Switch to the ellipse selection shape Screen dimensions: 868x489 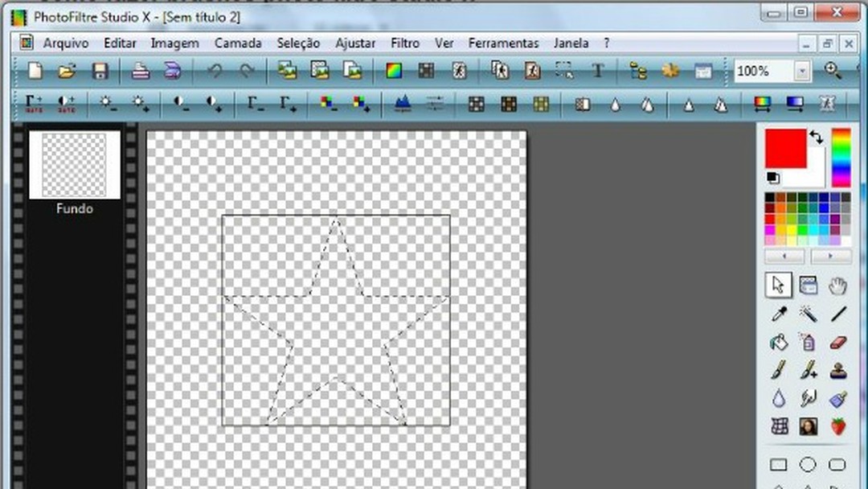pyautogui.click(x=807, y=464)
